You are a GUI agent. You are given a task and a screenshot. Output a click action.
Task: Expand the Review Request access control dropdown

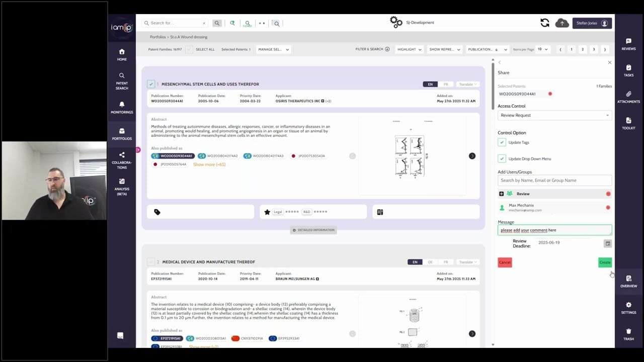[554, 115]
